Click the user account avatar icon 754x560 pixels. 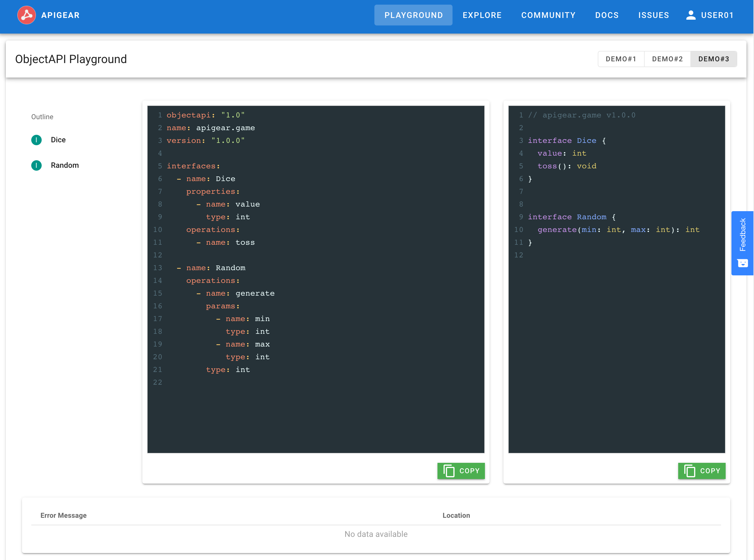691,15
